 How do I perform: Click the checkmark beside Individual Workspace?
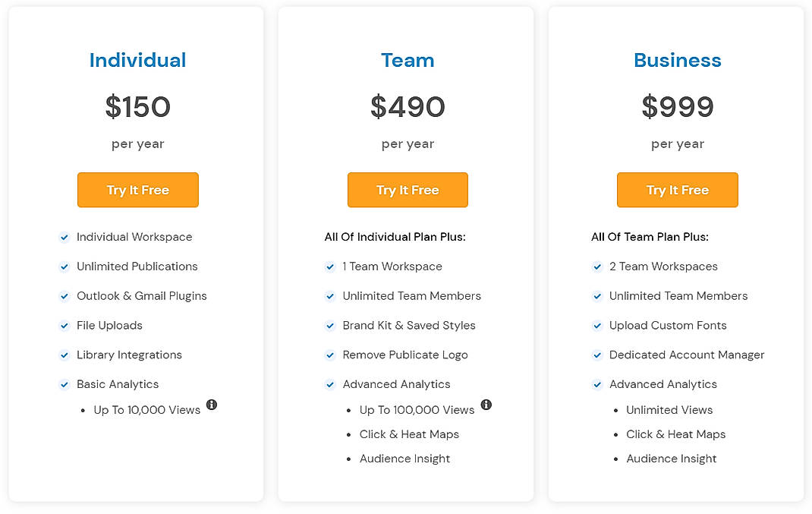(65, 237)
